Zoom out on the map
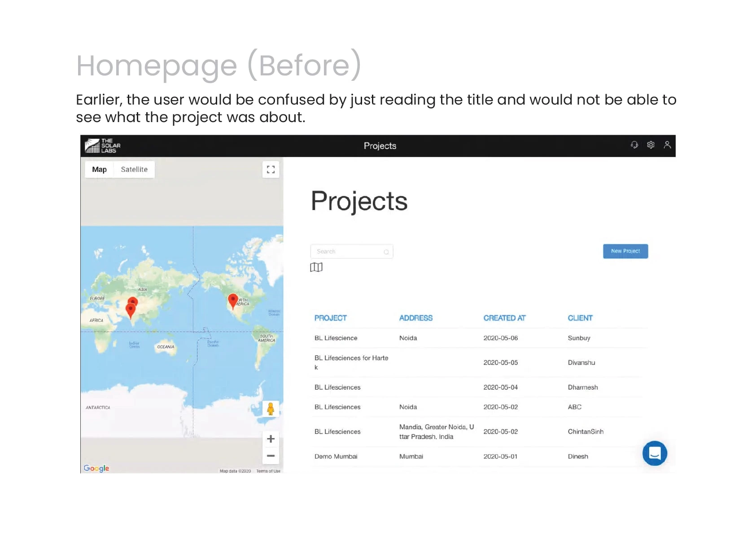The image size is (756, 535). 271,456
